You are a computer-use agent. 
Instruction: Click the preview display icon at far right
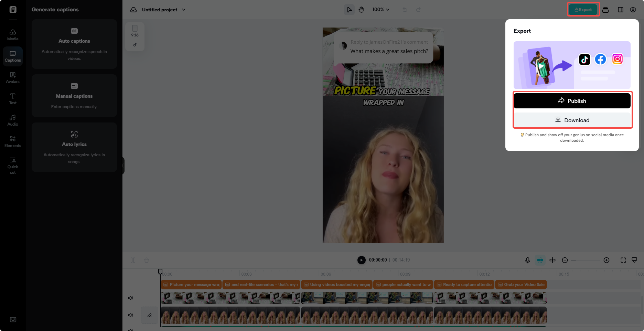pos(634,260)
